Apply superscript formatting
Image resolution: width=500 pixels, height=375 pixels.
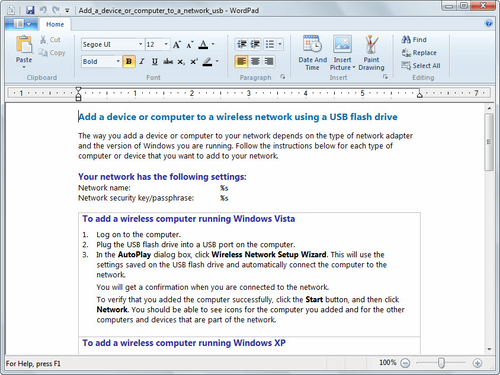(x=194, y=62)
